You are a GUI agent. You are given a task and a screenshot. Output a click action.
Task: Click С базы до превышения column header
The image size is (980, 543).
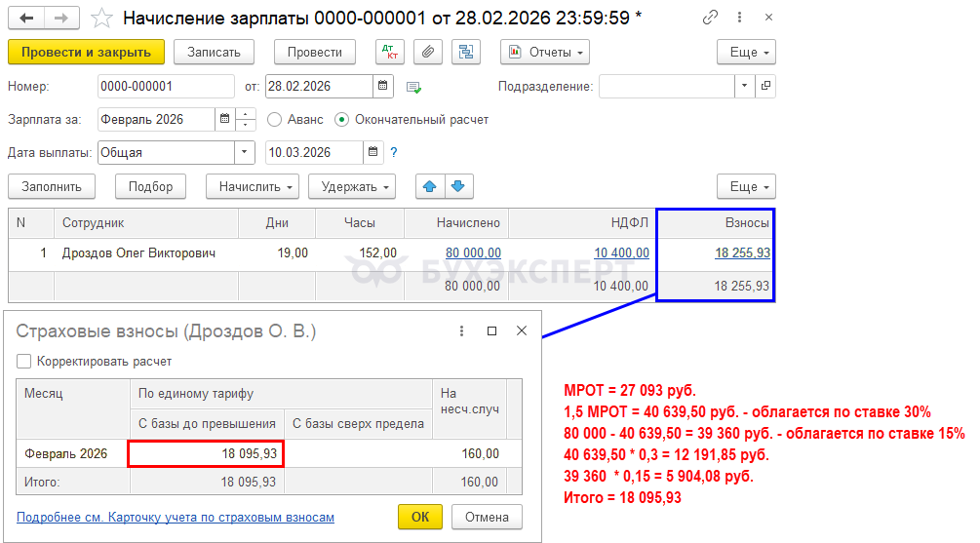(x=207, y=424)
